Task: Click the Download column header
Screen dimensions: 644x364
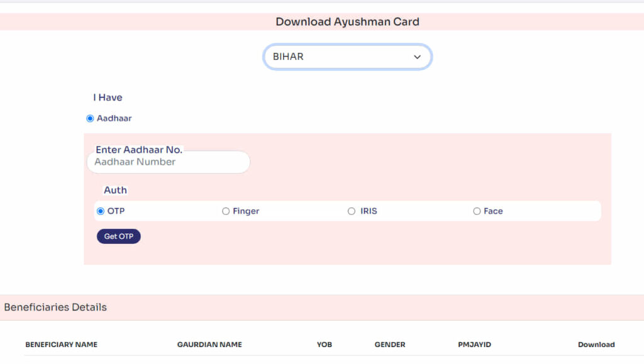Action: point(596,345)
